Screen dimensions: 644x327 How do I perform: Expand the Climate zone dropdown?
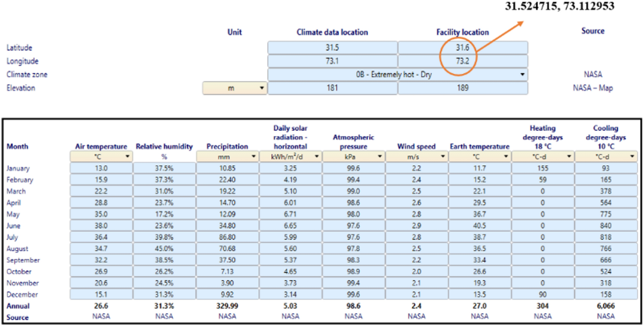coord(397,74)
